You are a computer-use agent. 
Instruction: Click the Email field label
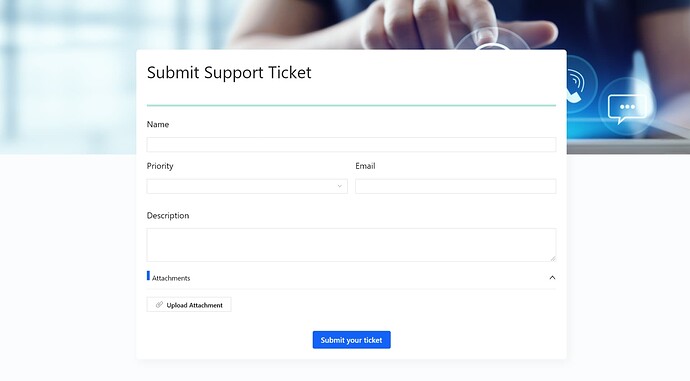[x=365, y=166]
